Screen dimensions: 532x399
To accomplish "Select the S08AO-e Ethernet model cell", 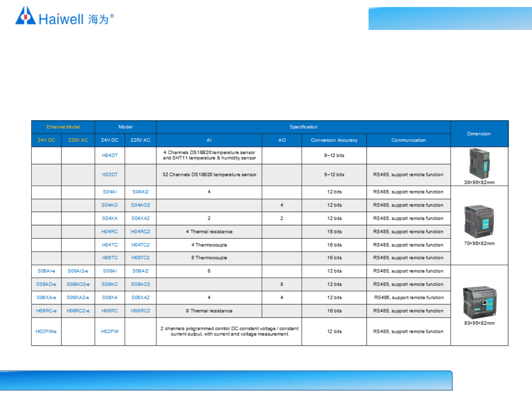I will click(46, 284).
